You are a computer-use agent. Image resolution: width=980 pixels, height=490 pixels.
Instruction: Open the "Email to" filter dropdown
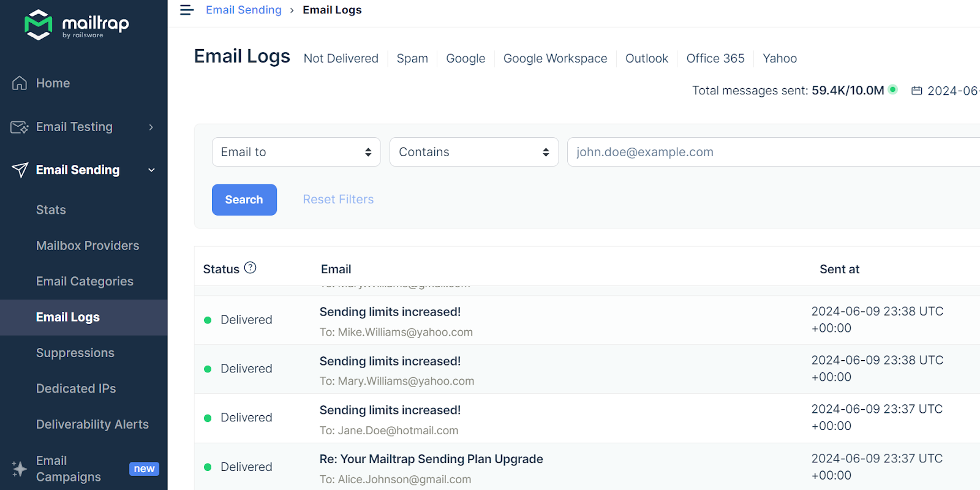coord(296,152)
